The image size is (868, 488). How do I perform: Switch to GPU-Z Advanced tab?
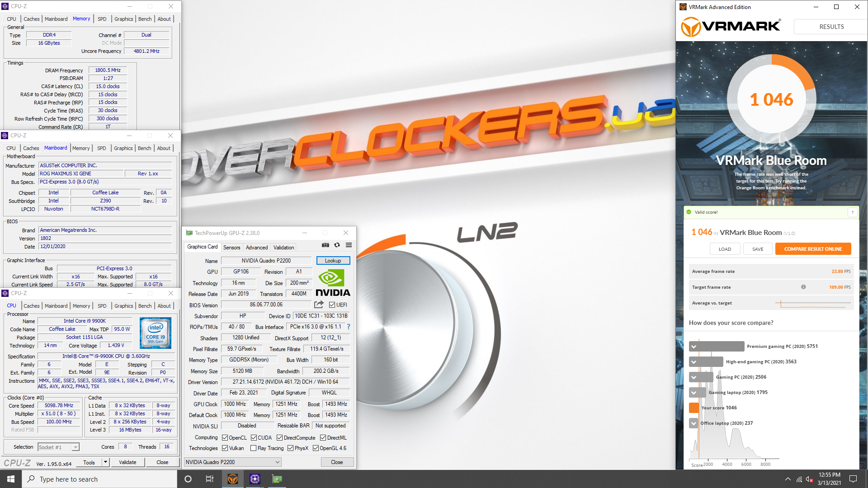click(x=257, y=248)
